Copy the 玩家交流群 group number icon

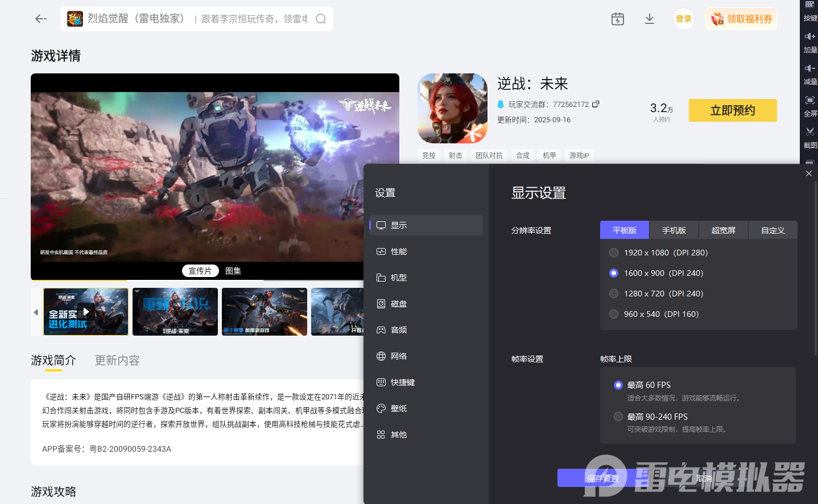(x=595, y=104)
